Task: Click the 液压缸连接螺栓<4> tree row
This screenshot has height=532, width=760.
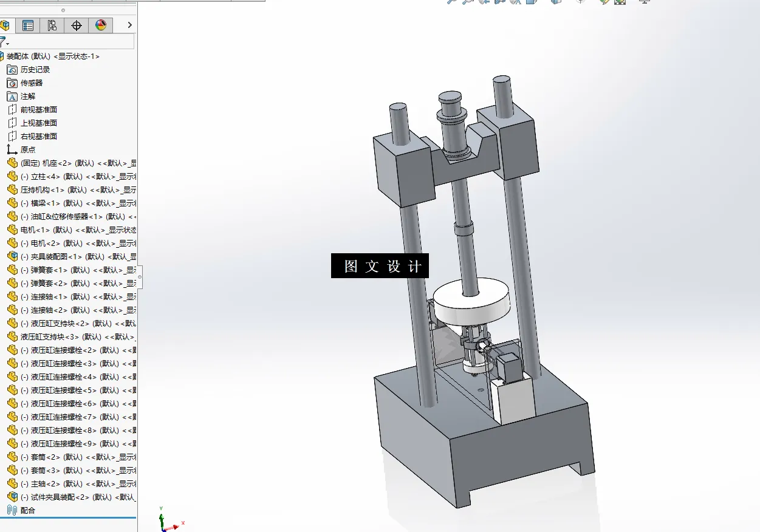Action: pyautogui.click(x=71, y=377)
